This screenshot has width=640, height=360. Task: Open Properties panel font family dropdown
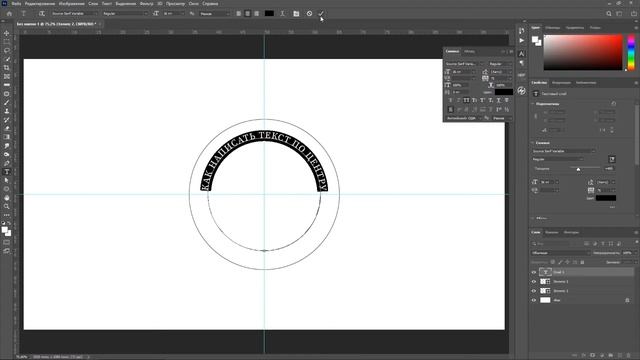tap(563, 151)
